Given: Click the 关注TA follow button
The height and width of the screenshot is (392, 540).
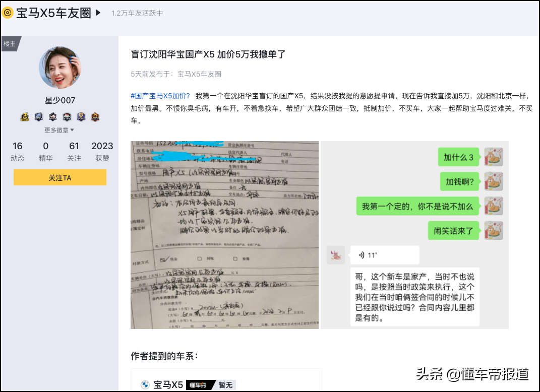Looking at the screenshot, I should 60,177.
